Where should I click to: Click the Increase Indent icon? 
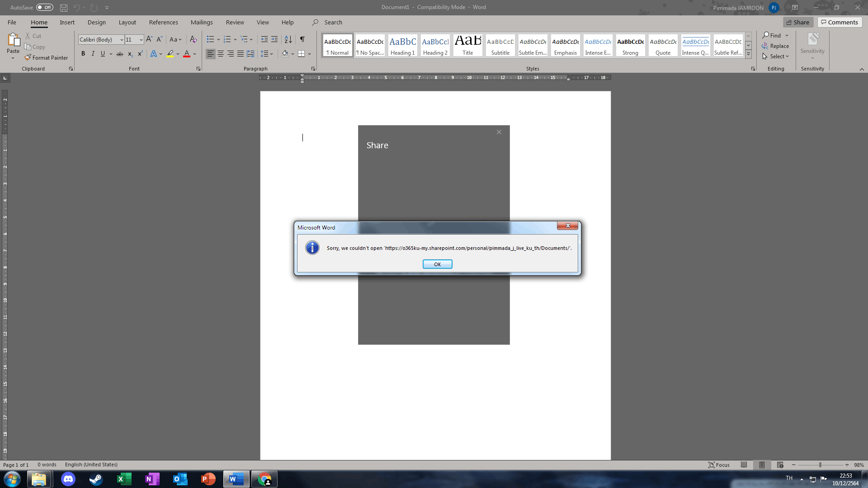pos(274,39)
